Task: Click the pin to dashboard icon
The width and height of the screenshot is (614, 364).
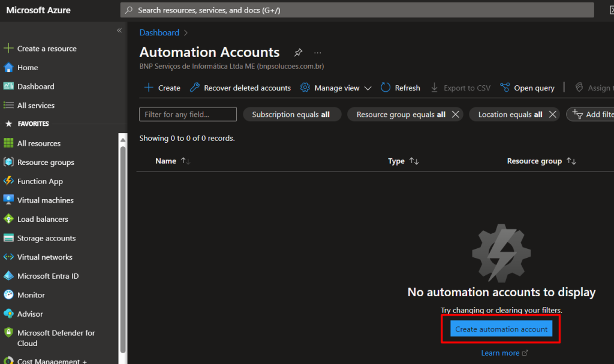Action: (x=298, y=53)
